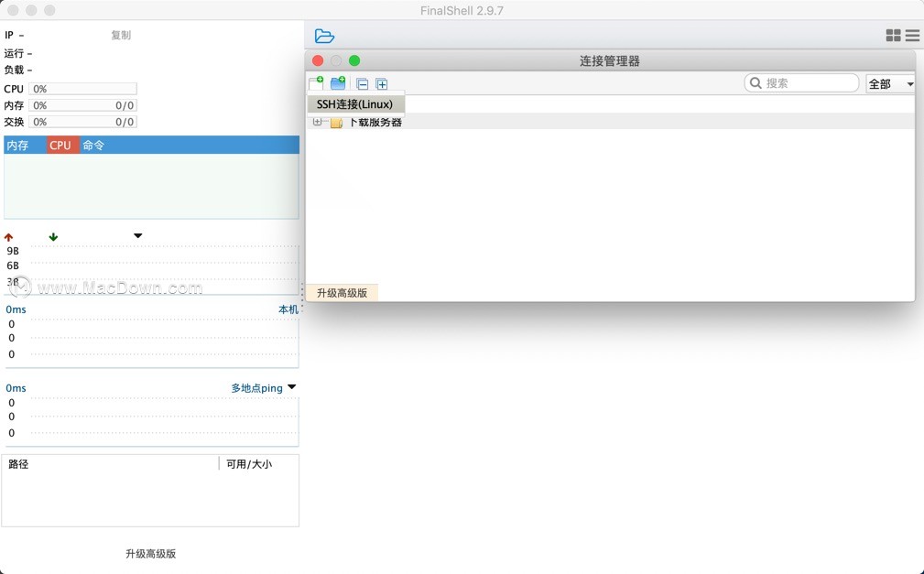Focus the 搜索 search field
The image size is (924, 574).
(801, 83)
